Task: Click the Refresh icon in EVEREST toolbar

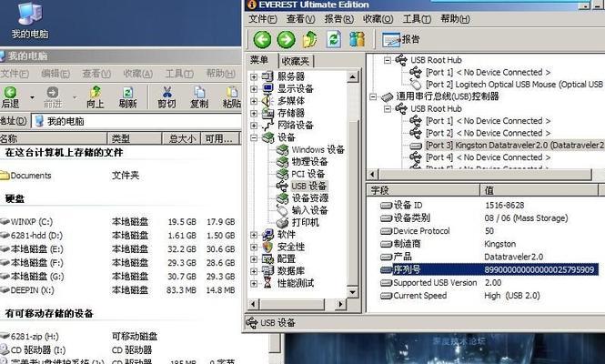Action: [x=334, y=39]
